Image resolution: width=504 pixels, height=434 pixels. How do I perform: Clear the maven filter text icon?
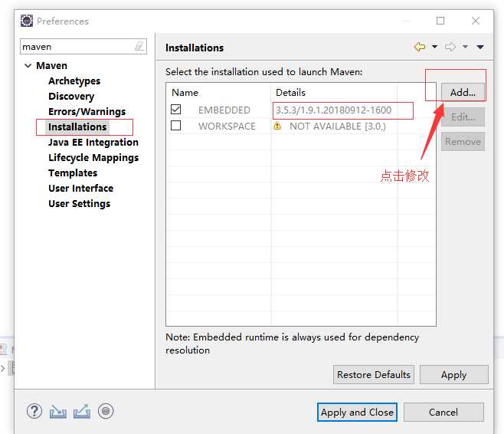coord(139,46)
